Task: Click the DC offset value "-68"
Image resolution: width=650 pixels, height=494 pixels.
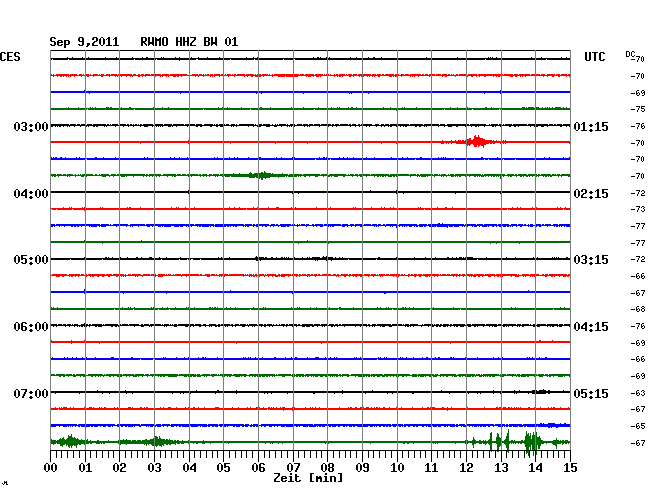Action: [x=638, y=309]
